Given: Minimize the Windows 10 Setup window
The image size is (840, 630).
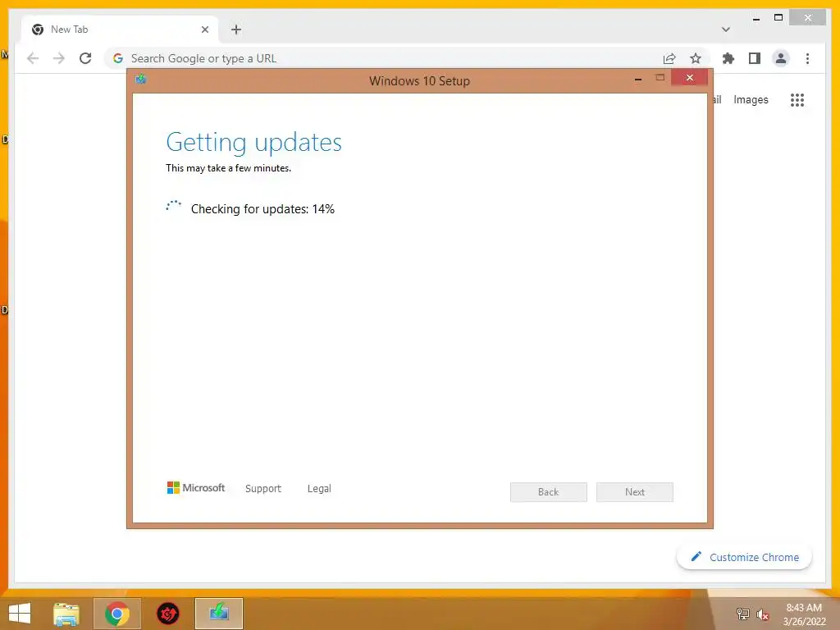Looking at the screenshot, I should tap(638, 79).
